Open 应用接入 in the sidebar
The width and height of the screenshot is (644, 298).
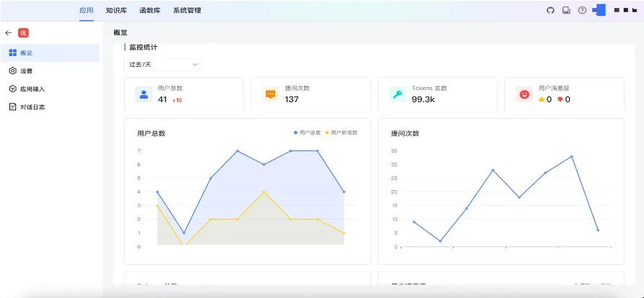tap(50, 89)
